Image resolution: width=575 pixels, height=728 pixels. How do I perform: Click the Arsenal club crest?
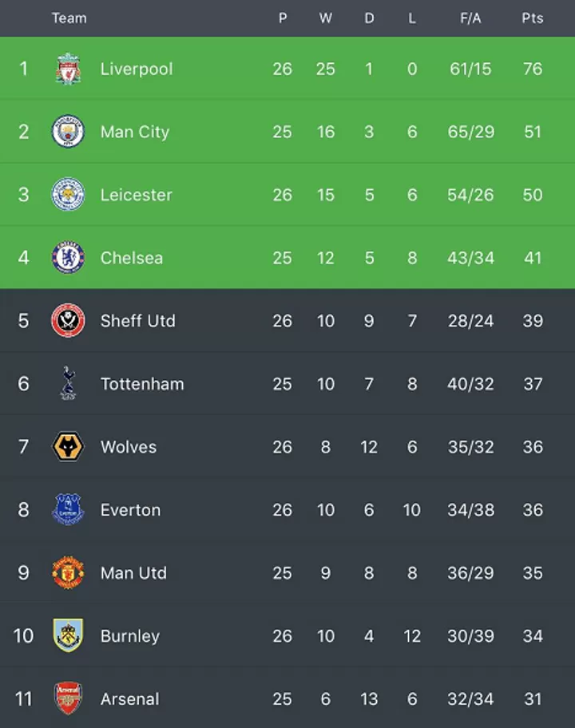pyautogui.click(x=68, y=698)
